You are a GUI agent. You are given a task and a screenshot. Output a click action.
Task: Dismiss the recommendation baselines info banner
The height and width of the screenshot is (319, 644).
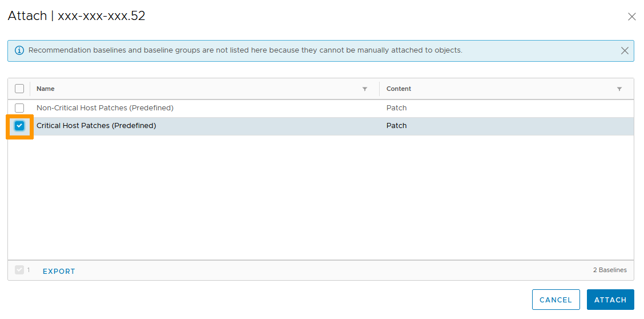click(x=625, y=50)
